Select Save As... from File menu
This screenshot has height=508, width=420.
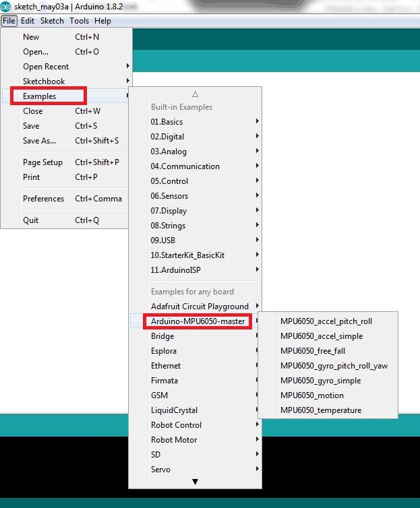coord(40,141)
